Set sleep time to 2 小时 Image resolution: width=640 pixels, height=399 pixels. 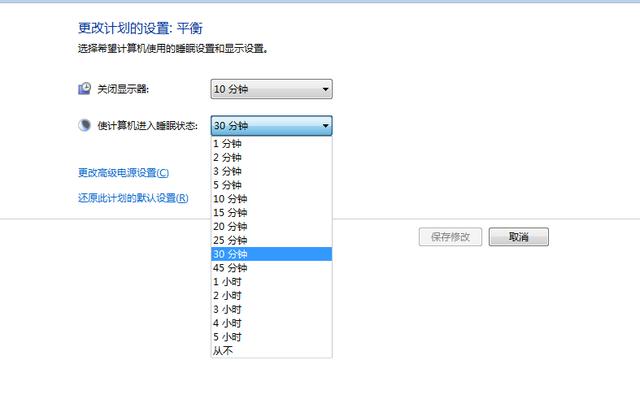[x=271, y=296]
